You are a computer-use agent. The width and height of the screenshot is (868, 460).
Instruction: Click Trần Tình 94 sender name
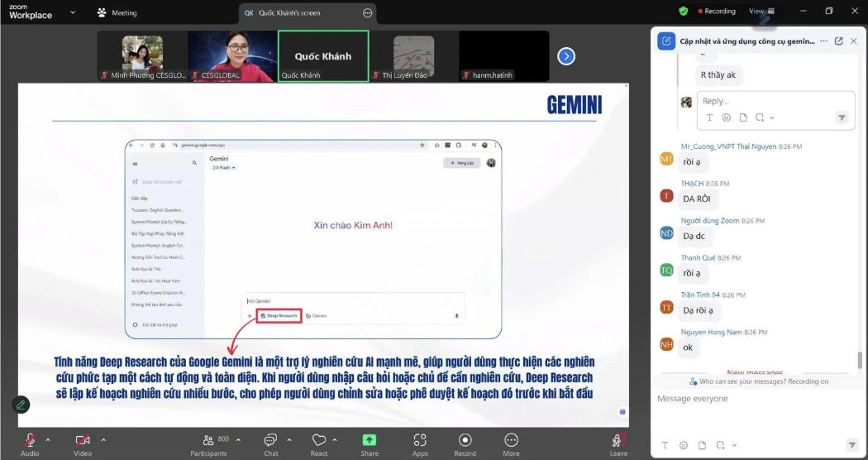700,295
